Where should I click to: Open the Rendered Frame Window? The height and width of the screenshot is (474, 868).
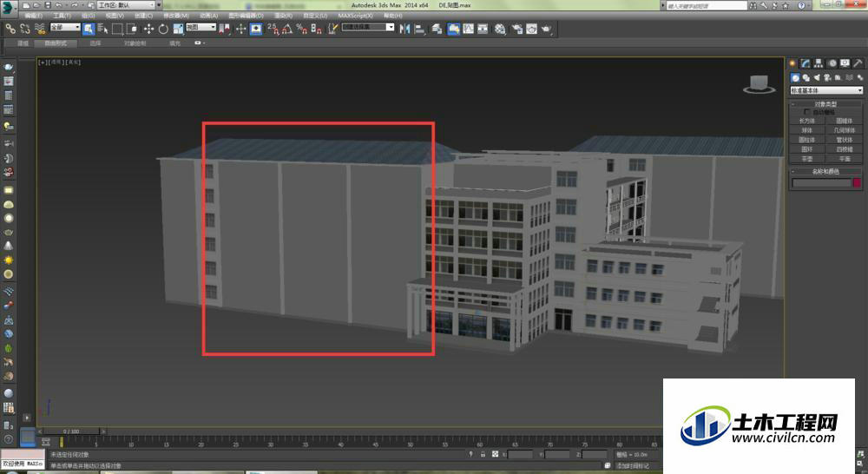[532, 29]
